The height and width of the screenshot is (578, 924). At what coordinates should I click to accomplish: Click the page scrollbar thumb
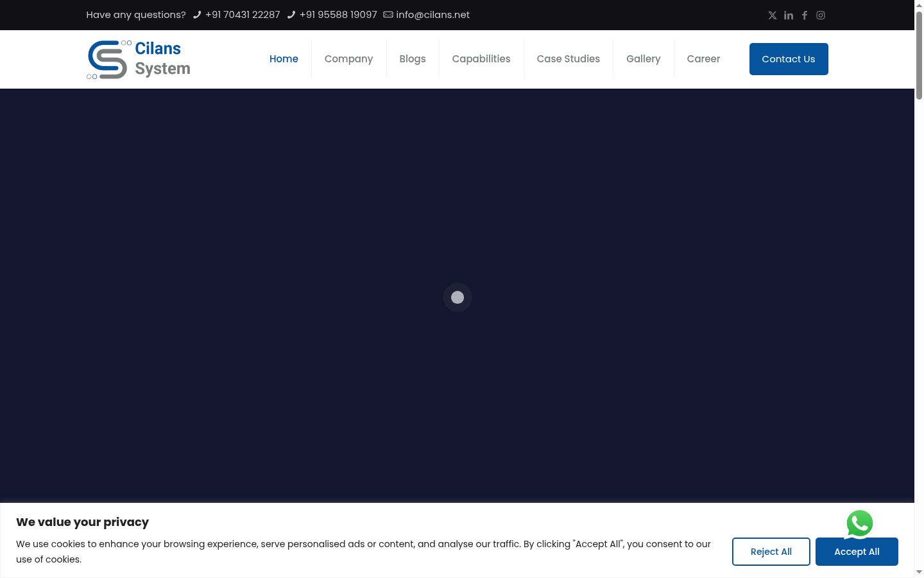pos(919,55)
